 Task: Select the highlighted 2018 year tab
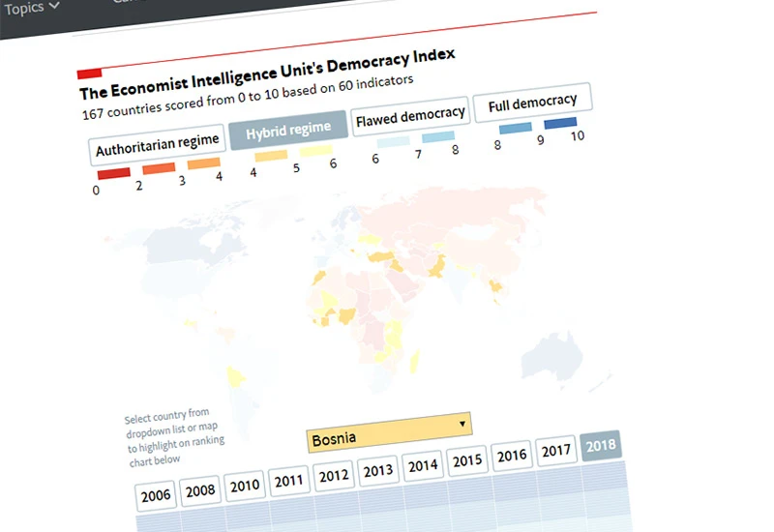click(601, 445)
